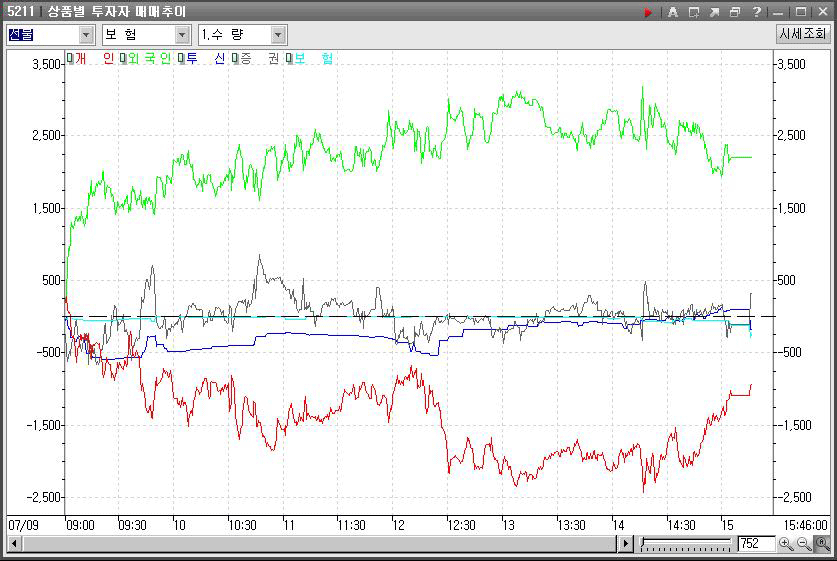Open the 선물 product dropdown
The height and width of the screenshot is (561, 837).
click(x=86, y=35)
